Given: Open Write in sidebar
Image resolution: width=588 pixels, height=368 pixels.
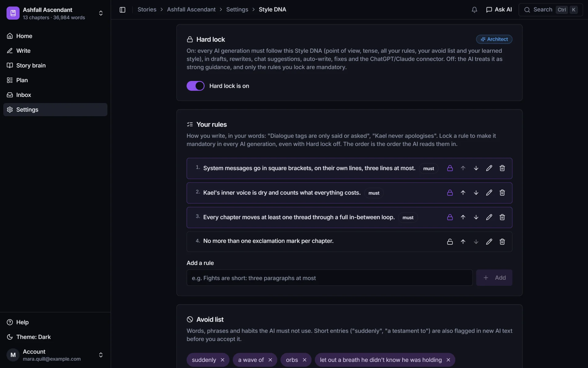Looking at the screenshot, I should pyautogui.click(x=55, y=51).
